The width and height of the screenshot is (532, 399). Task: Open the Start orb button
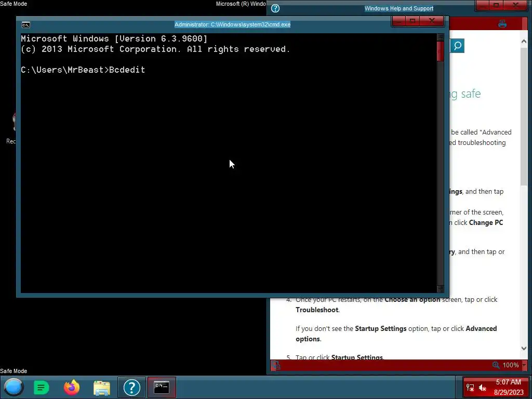click(14, 387)
